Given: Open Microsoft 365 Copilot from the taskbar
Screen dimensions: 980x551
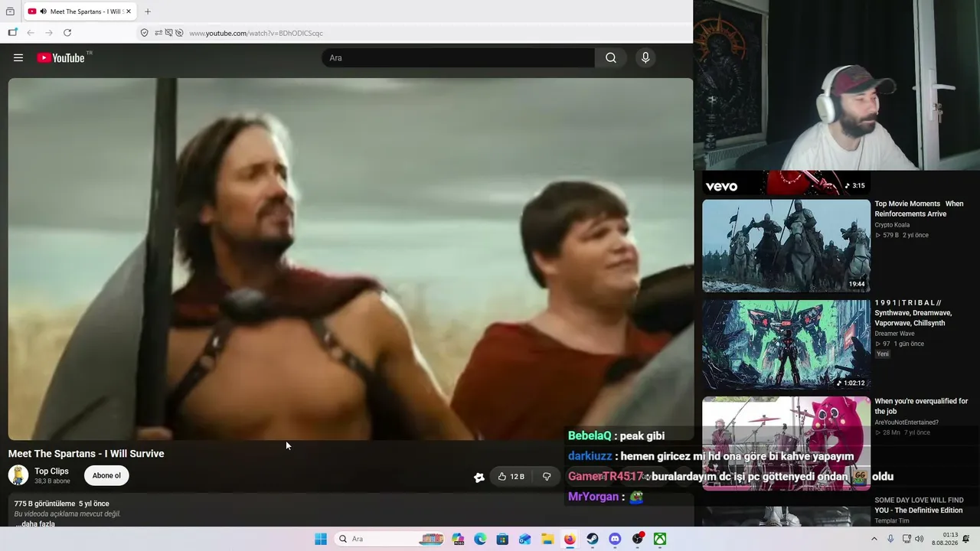Looking at the screenshot, I should click(x=458, y=539).
